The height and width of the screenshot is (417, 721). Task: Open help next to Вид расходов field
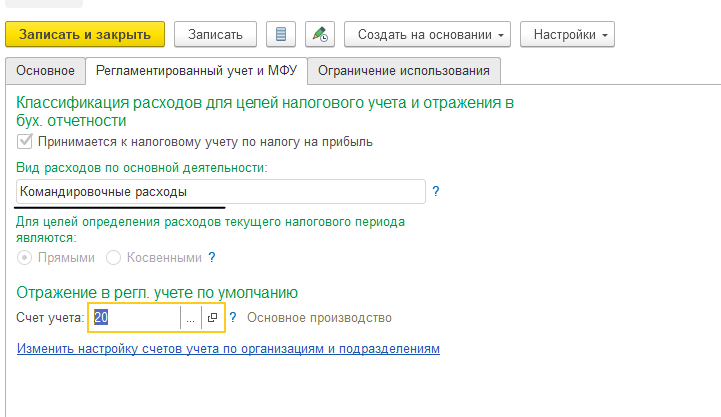click(x=436, y=191)
